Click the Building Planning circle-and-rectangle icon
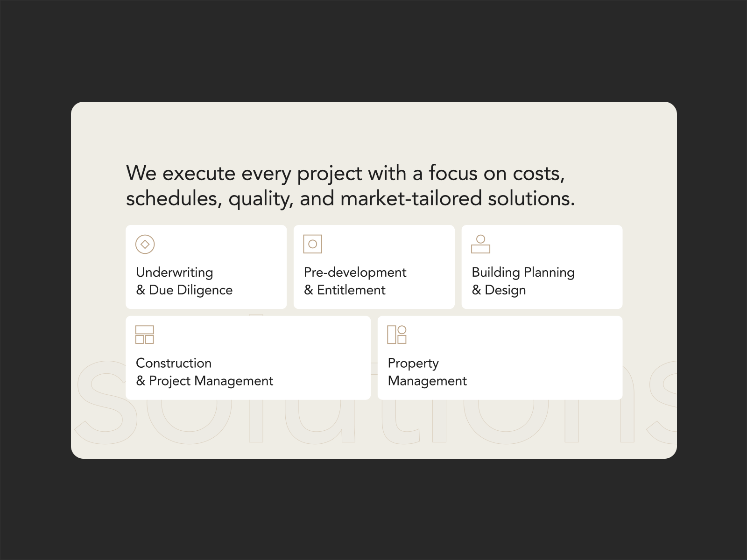The height and width of the screenshot is (560, 747). 480,244
